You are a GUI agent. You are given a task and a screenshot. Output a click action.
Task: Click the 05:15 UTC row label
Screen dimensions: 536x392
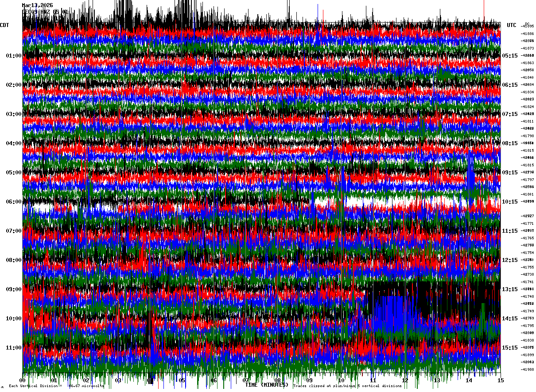click(x=510, y=56)
